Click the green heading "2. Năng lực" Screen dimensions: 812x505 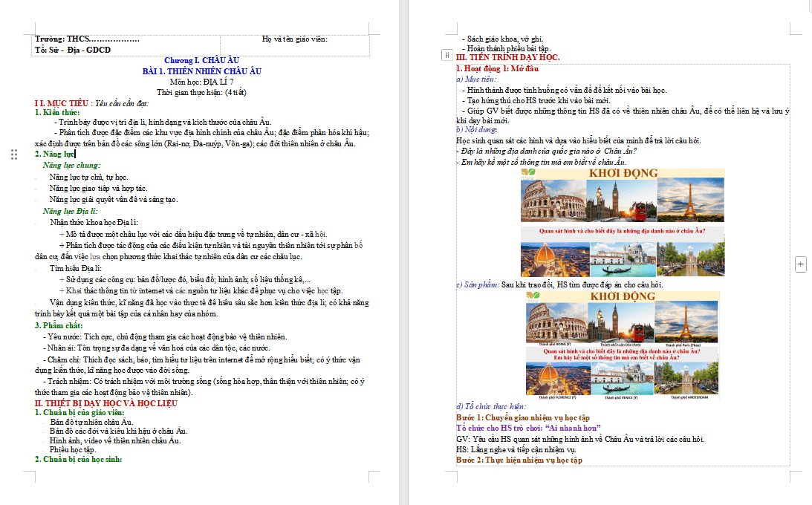coord(54,154)
